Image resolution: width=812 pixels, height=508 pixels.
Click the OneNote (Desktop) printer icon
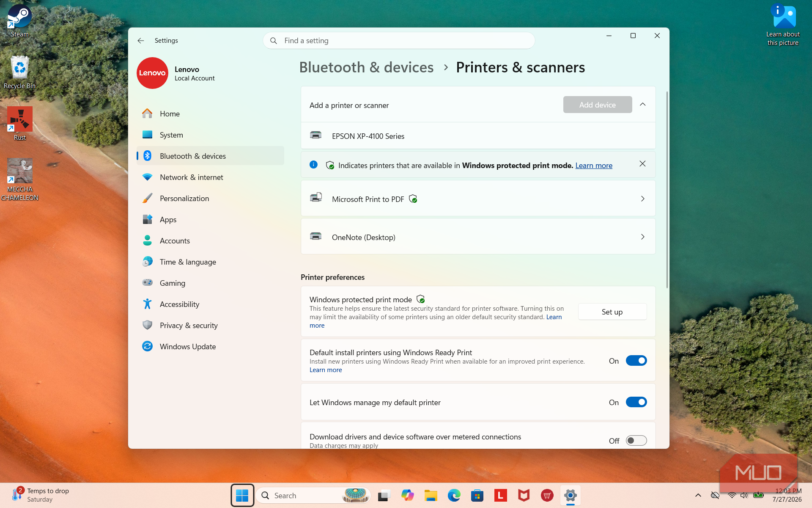[315, 236]
